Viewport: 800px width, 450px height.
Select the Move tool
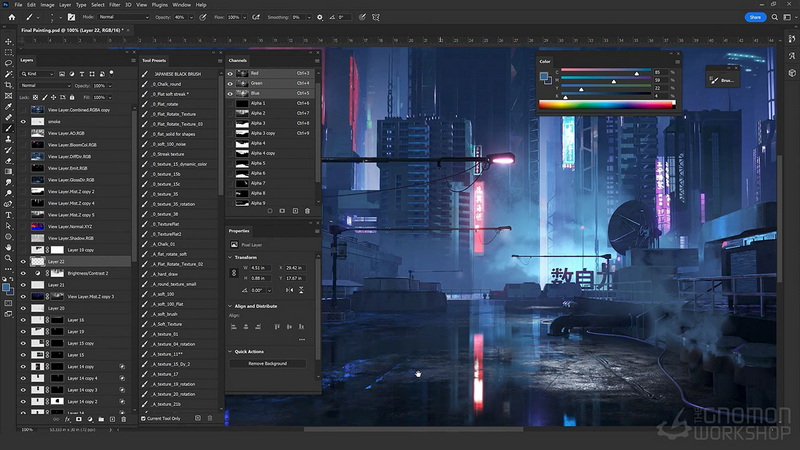(8, 42)
